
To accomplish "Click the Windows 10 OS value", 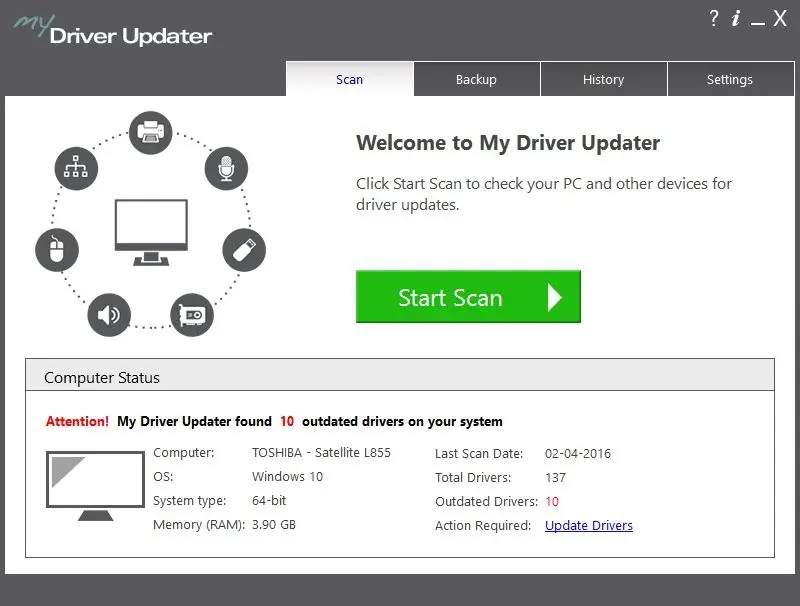I will [x=287, y=476].
